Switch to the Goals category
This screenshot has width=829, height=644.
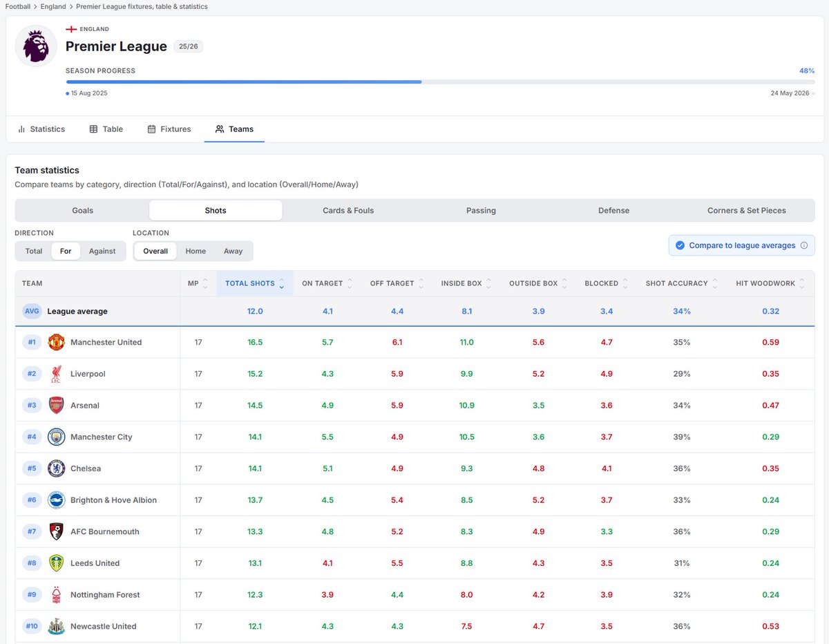82,211
